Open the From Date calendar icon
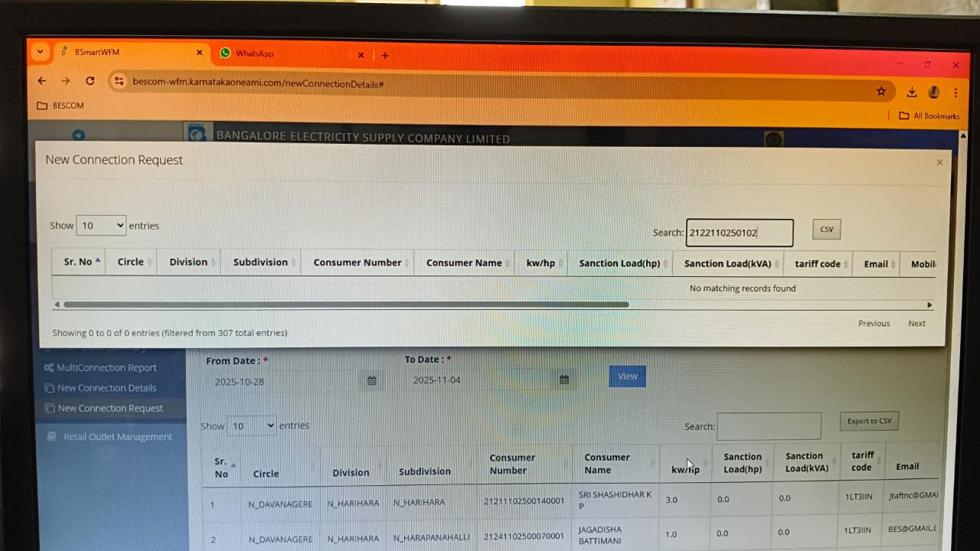The height and width of the screenshot is (551, 980). [x=371, y=380]
